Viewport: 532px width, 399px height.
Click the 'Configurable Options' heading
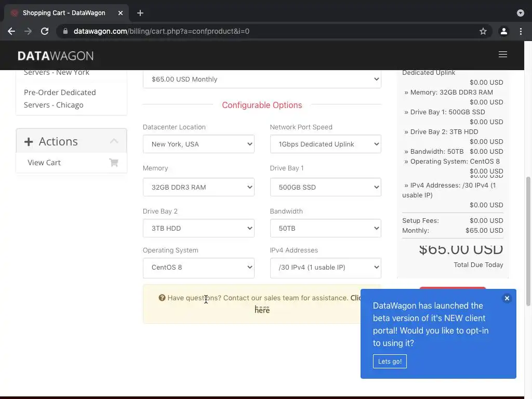(x=262, y=105)
